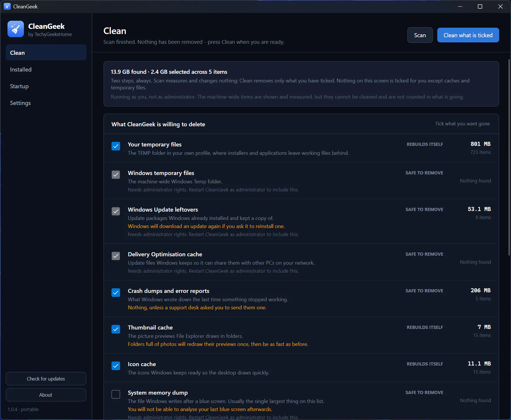
Task: Click the 'Windows temporary files' title
Action: pyautogui.click(x=161, y=173)
